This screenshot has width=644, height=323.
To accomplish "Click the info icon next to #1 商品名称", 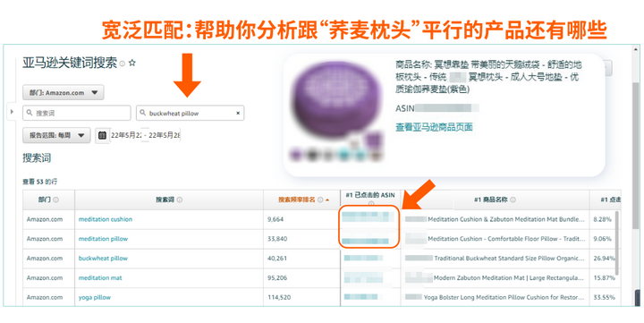I will point(513,200).
